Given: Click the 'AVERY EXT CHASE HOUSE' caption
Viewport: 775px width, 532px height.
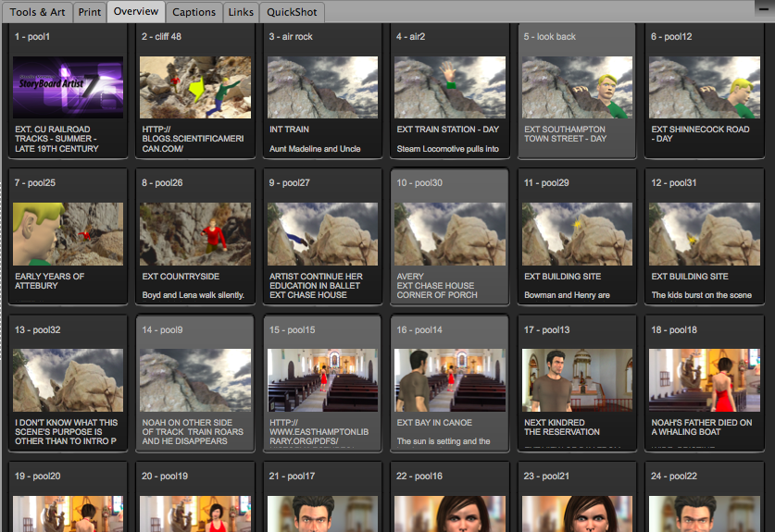Looking at the screenshot, I should click(x=435, y=280).
